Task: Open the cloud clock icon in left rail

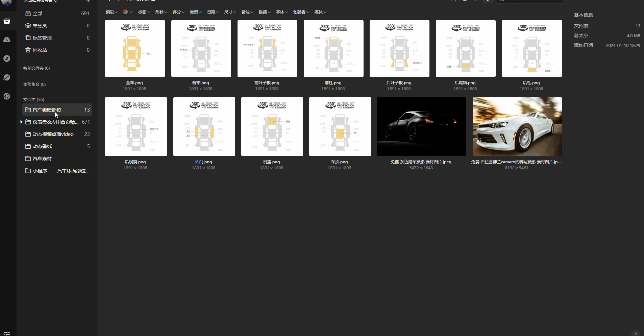Action: (7, 40)
